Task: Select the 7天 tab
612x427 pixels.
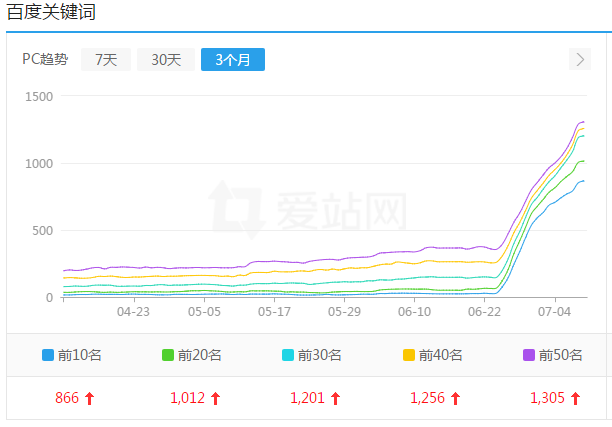Action: click(106, 60)
